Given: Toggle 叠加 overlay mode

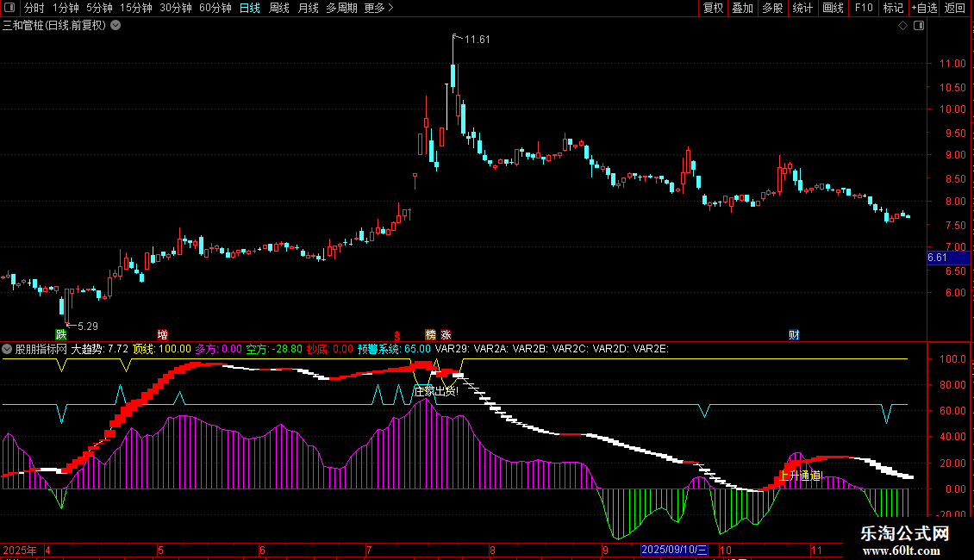Looking at the screenshot, I should pos(742,8).
